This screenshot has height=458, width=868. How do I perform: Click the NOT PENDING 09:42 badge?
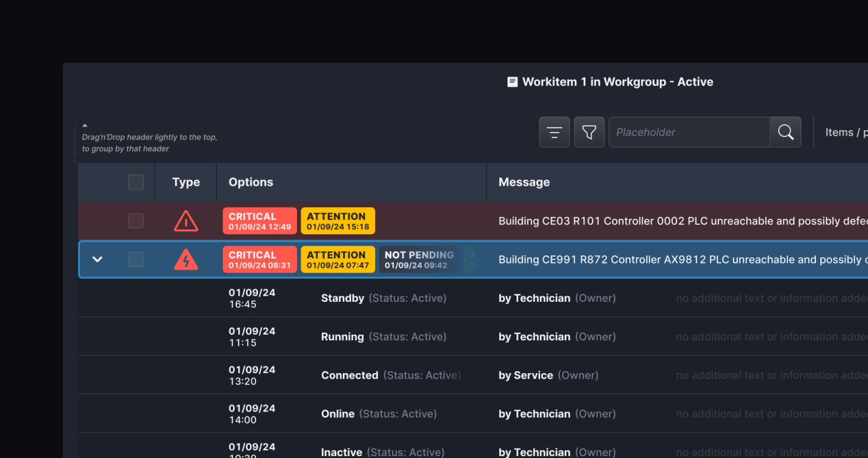(x=418, y=260)
